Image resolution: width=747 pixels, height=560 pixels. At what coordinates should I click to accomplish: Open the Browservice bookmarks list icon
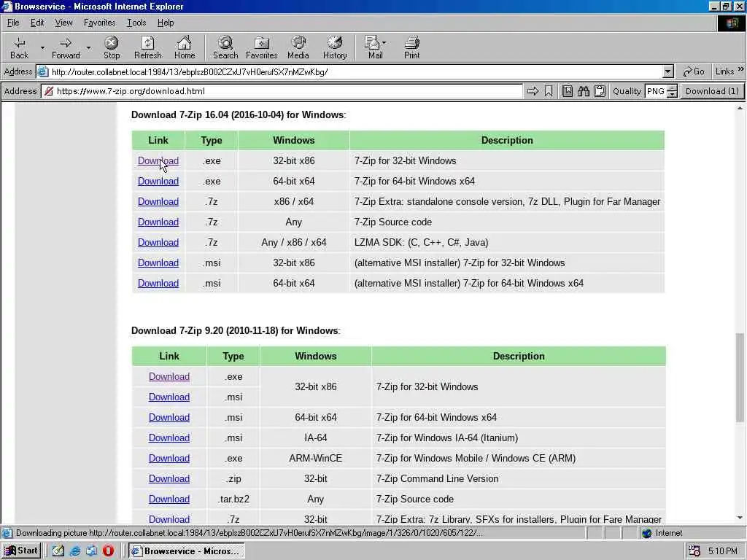(567, 91)
